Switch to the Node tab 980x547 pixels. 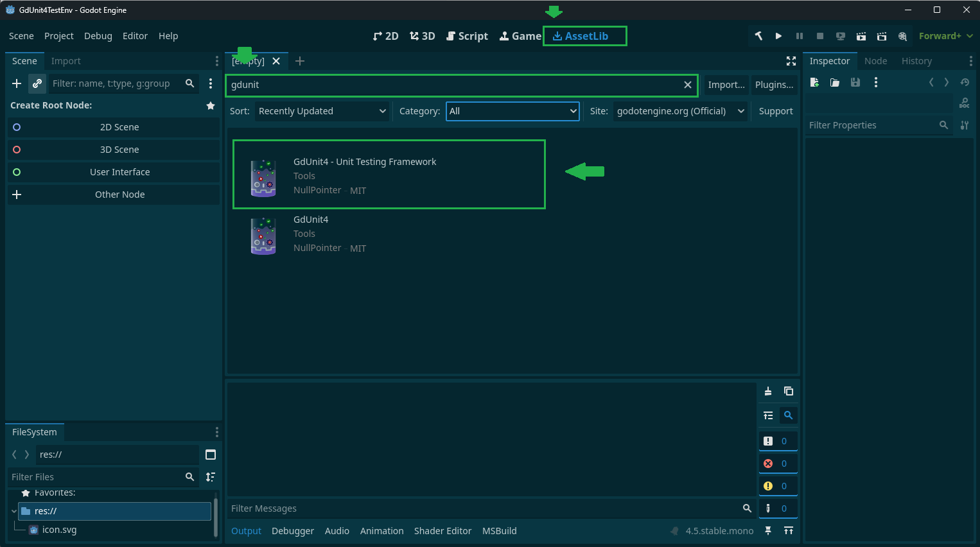pyautogui.click(x=875, y=61)
